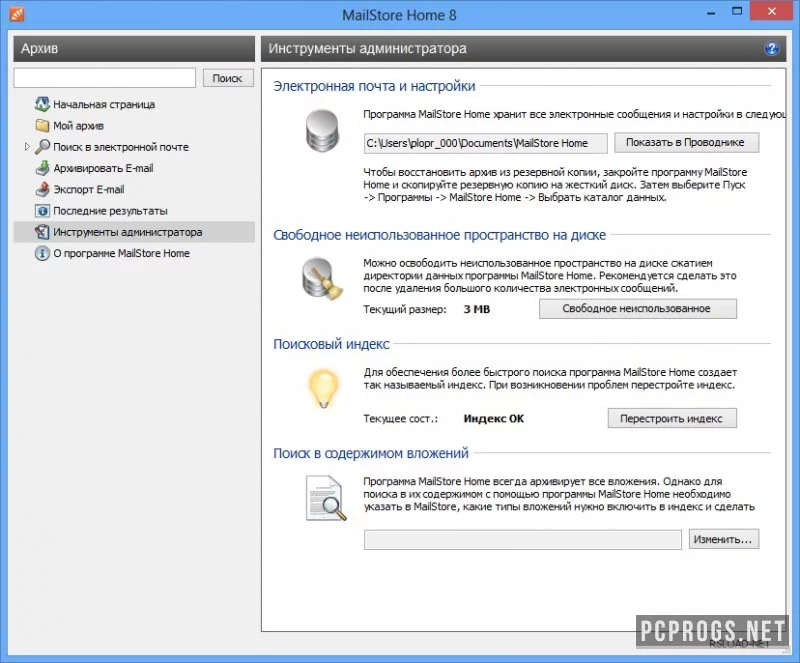Close the MailStore Home window
The image size is (800, 663).
(x=771, y=11)
